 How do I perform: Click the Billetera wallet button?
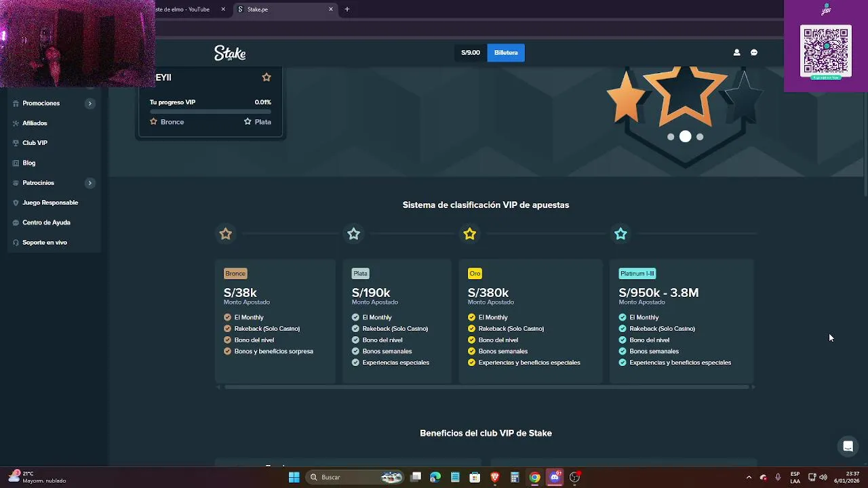click(506, 53)
